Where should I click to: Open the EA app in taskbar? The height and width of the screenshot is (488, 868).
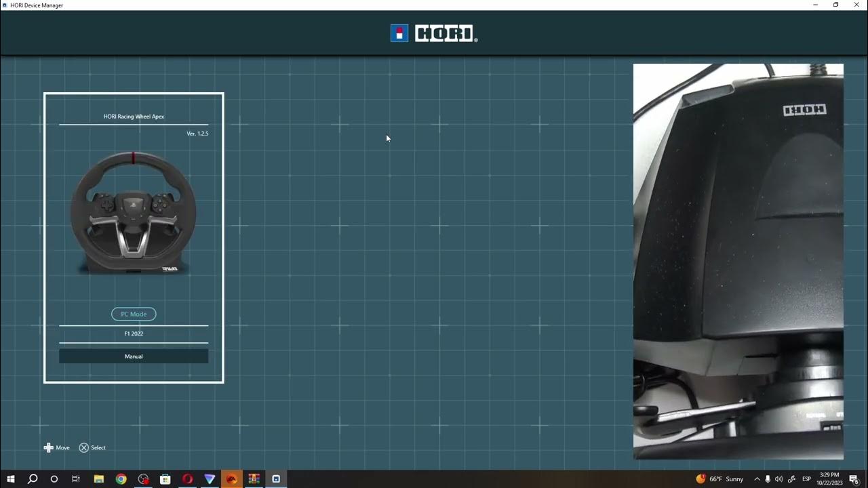click(231, 479)
